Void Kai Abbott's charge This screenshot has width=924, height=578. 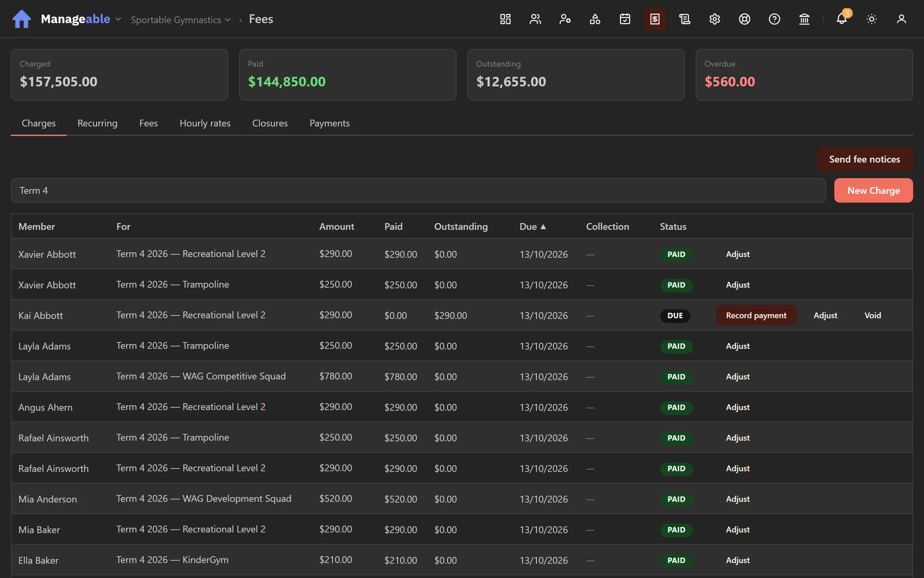tap(872, 316)
